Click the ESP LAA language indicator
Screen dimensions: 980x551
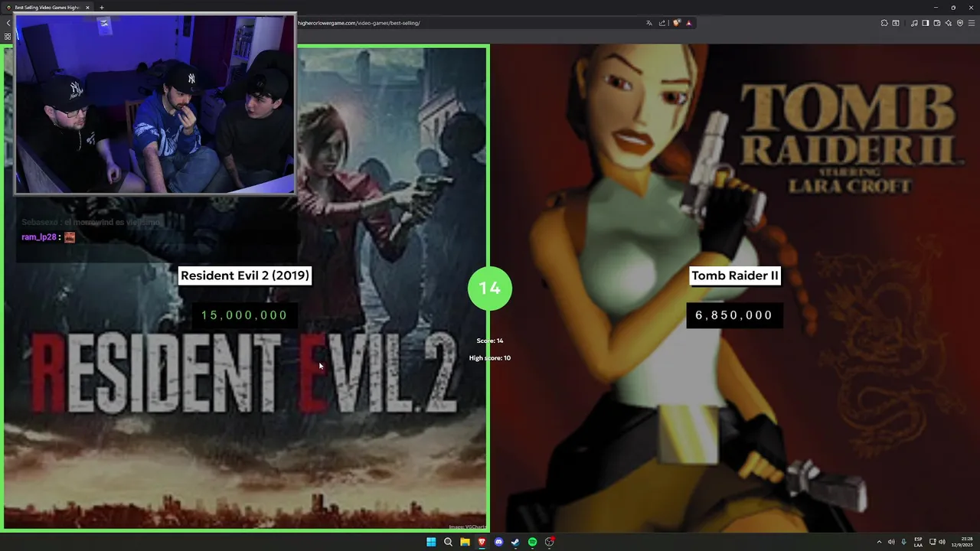(918, 542)
